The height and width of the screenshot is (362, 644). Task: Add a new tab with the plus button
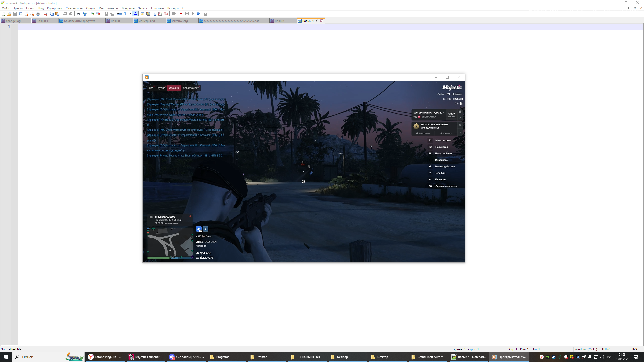628,8
